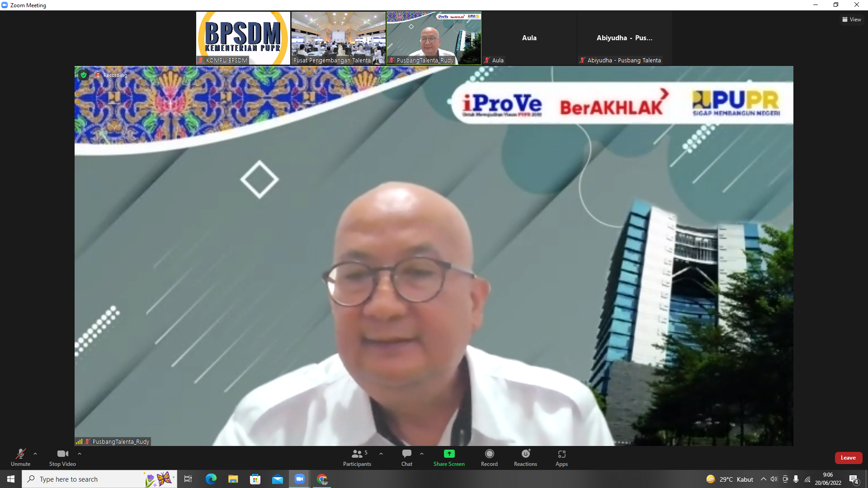868x488 pixels.
Task: Open the Mail app from taskbar
Action: (x=277, y=479)
